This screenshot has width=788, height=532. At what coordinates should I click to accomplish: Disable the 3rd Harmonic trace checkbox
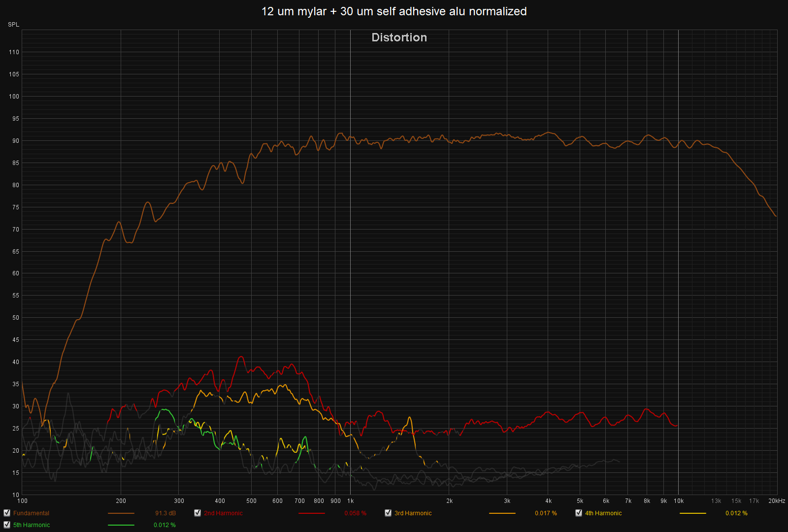388,513
